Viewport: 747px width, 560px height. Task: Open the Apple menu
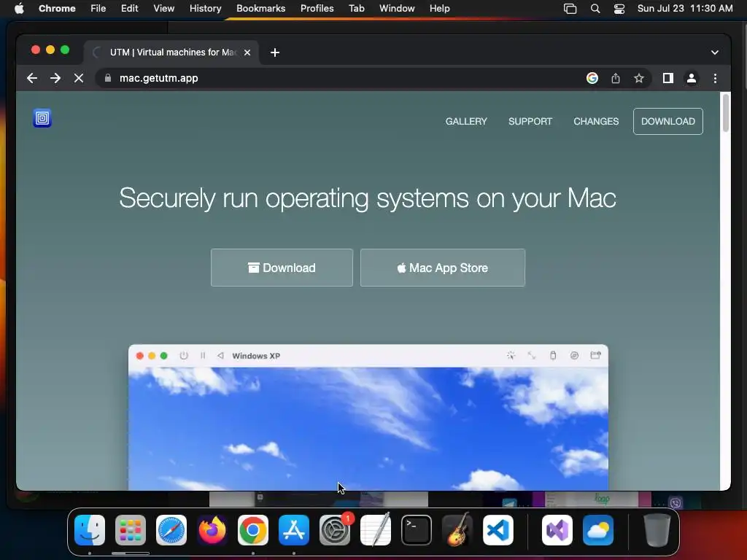tap(19, 9)
